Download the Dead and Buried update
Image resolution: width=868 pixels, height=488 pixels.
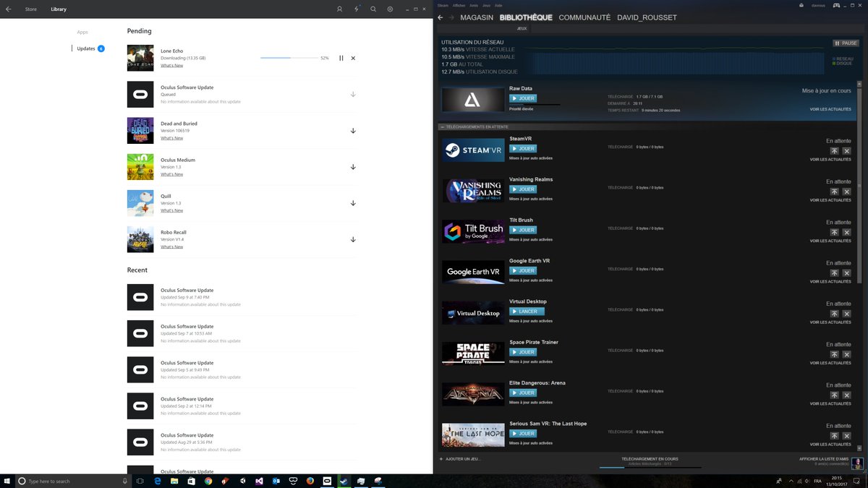[353, 131]
